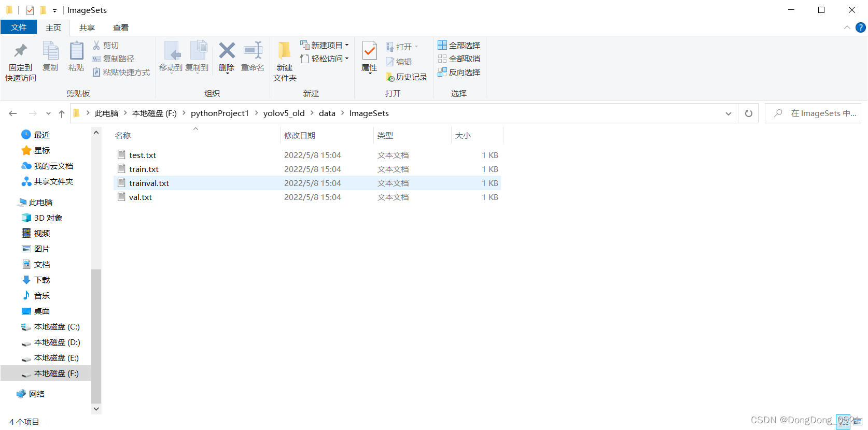Select the train.txt file
Screen dimensions: 868x430
point(307,169)
